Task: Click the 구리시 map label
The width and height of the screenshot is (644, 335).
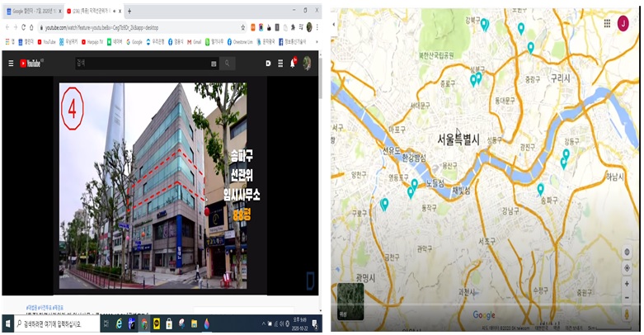Action: 560,78
